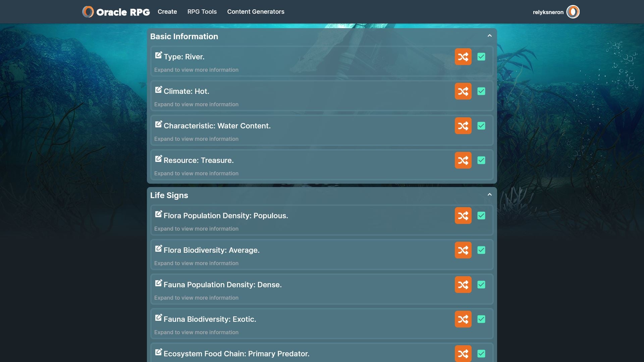Open the RPG Tools menu
This screenshot has width=644, height=362.
click(202, 12)
